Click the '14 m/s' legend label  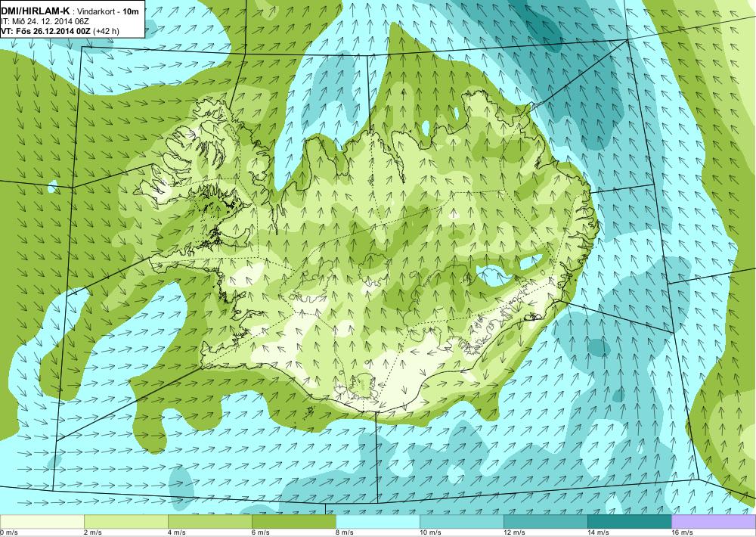coord(598,532)
